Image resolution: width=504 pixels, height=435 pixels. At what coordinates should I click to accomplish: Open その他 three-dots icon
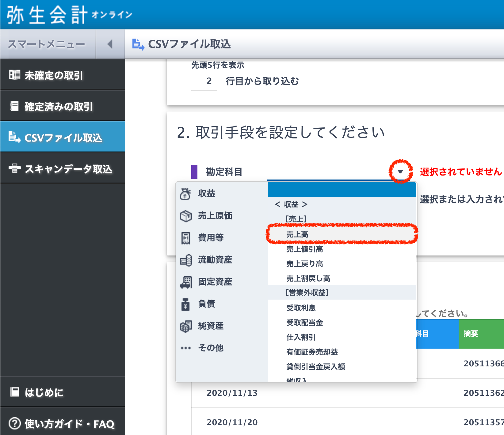(185, 348)
